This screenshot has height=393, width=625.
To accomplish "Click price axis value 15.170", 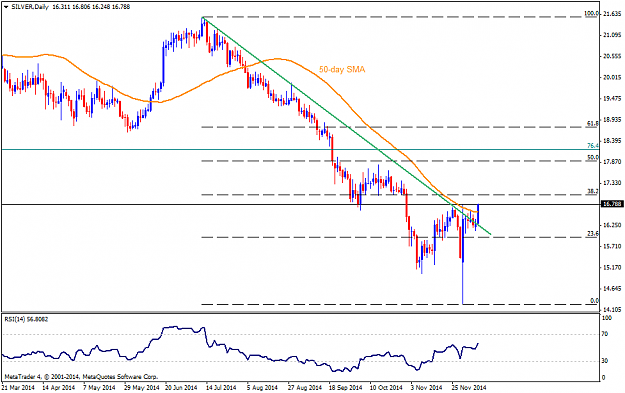I will point(612,267).
